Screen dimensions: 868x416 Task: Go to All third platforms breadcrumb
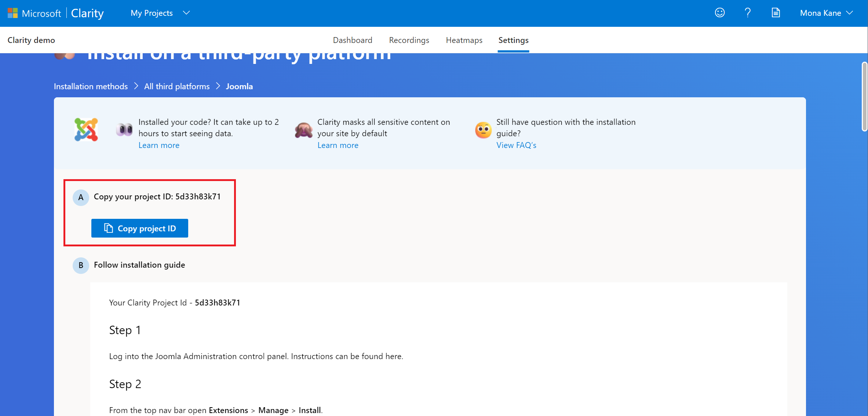(x=177, y=86)
